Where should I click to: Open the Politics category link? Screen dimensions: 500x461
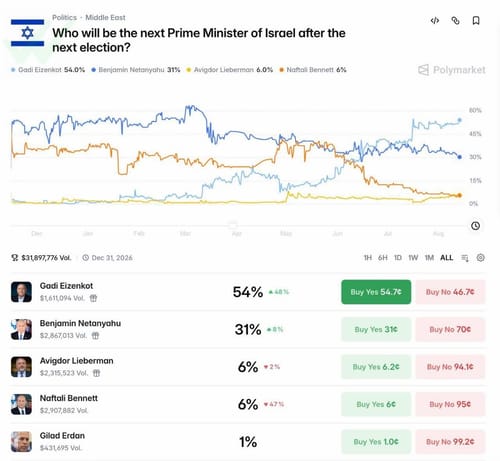point(64,17)
